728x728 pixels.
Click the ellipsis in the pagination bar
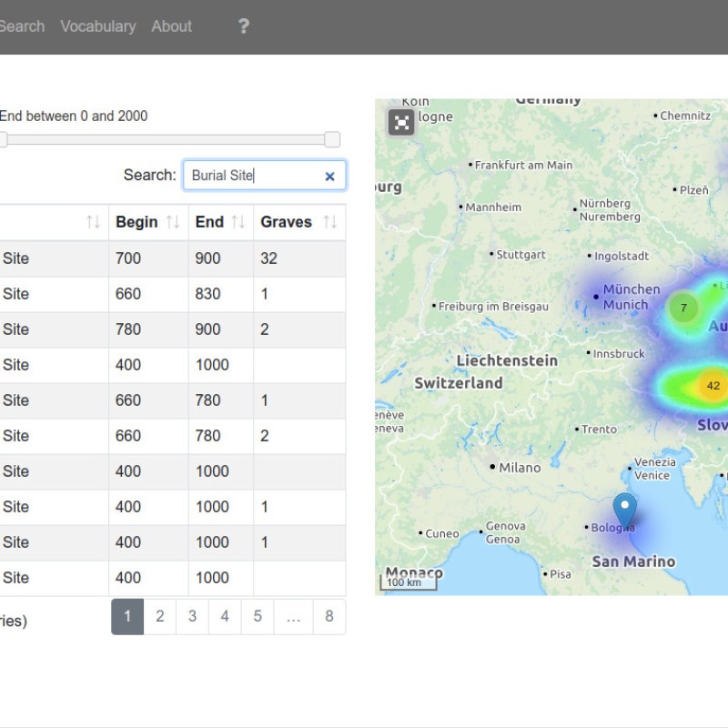click(293, 616)
